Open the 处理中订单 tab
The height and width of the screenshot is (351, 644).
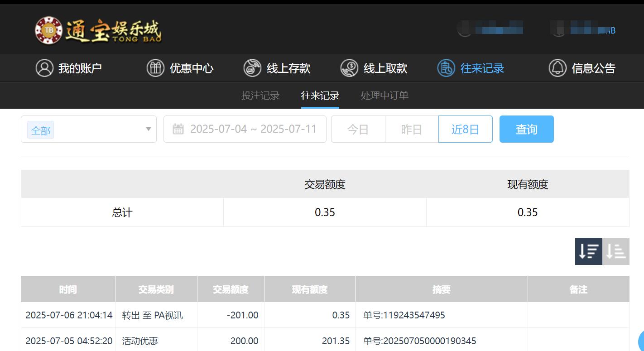pos(384,96)
